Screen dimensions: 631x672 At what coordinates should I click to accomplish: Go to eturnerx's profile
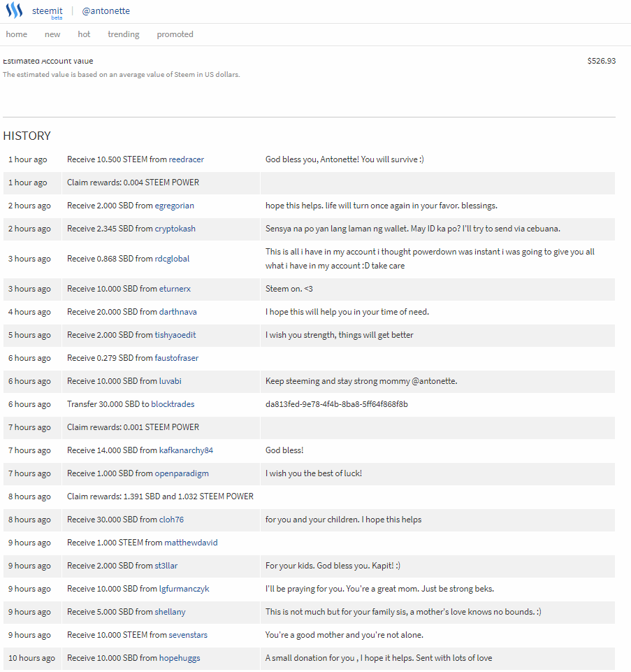[x=175, y=289]
